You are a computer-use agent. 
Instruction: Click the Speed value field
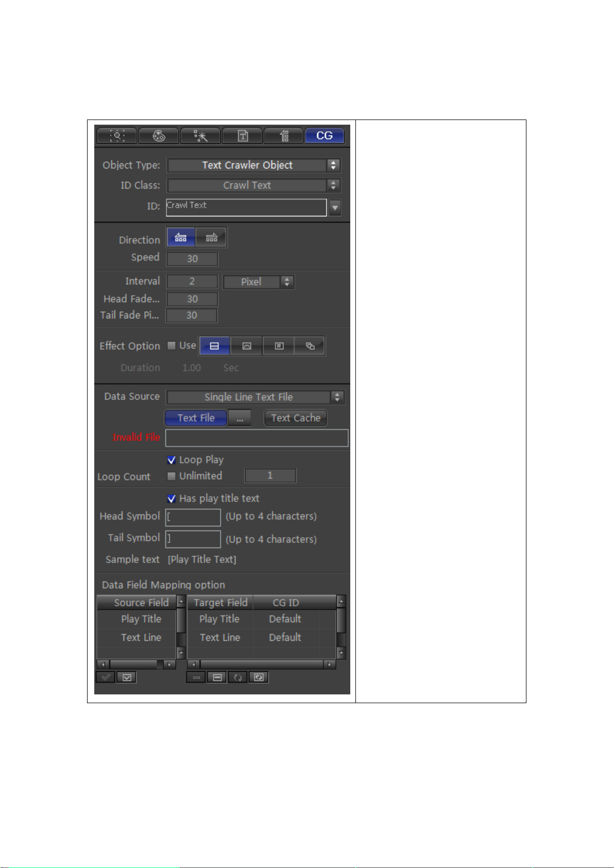tap(192, 259)
